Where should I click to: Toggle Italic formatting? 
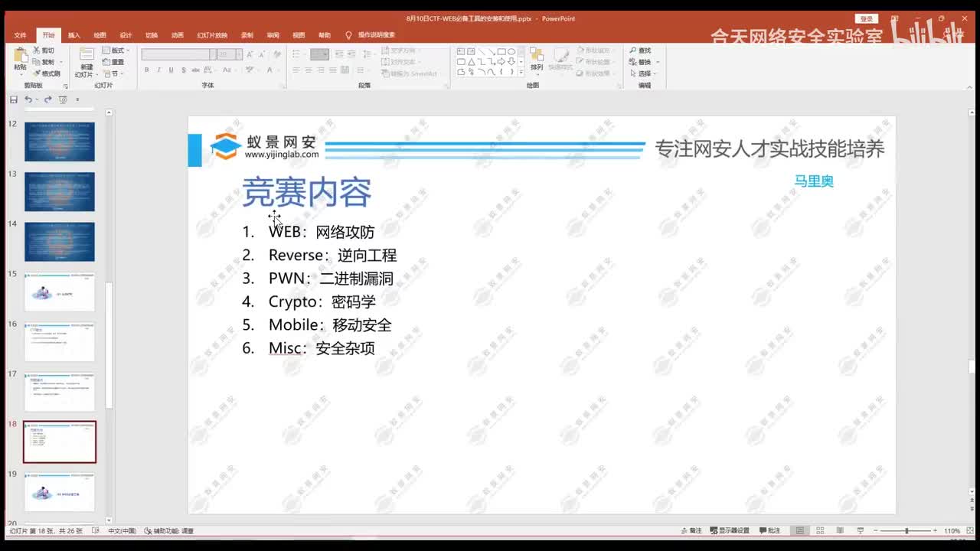pos(158,70)
